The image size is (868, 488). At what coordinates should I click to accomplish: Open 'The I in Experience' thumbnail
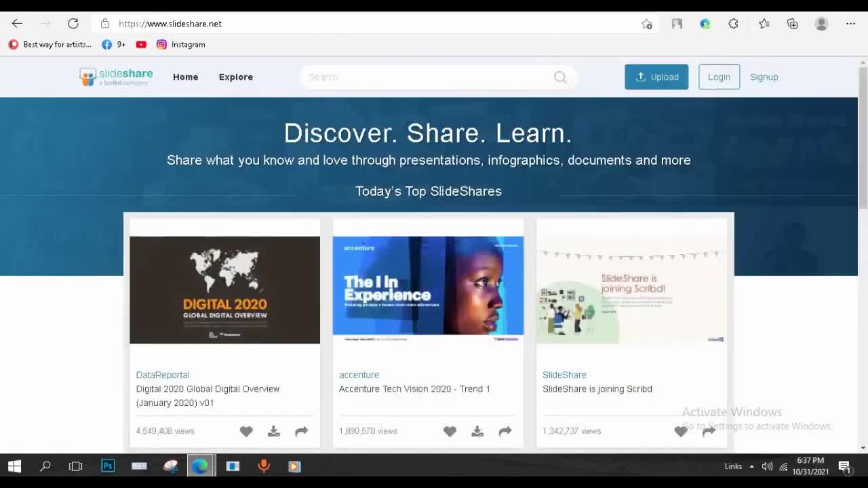click(x=428, y=289)
